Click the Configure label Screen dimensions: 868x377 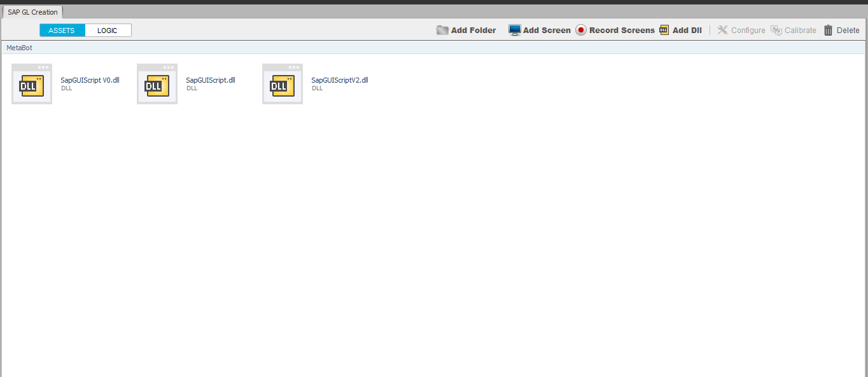point(748,30)
